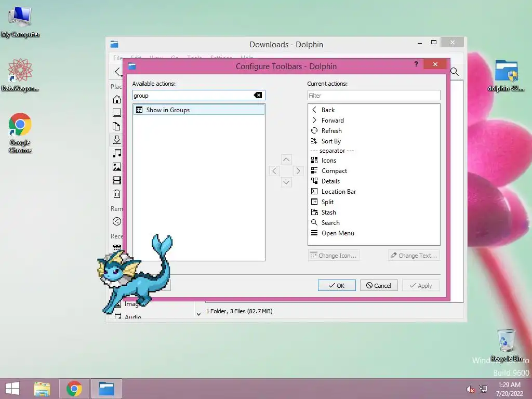Click Dolphin back arrow toolbar button
Screen dimensions: 532x399
tap(117, 72)
